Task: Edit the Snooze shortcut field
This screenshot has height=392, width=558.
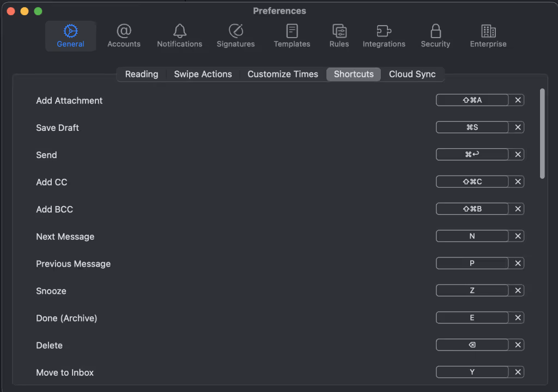Action: [x=472, y=291]
